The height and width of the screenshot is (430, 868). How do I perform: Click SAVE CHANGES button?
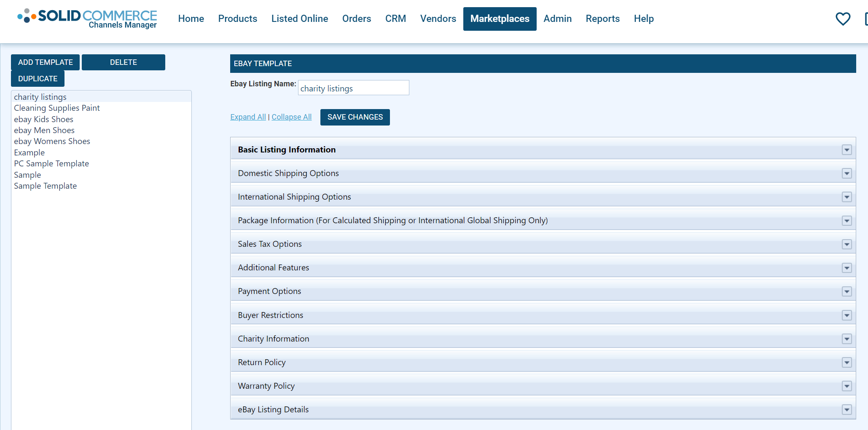tap(355, 117)
